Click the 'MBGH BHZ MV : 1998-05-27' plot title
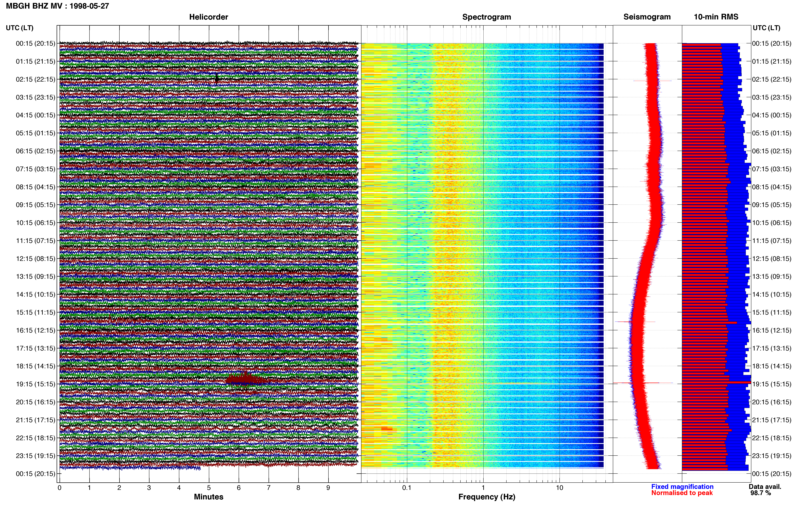This screenshot has height=508, width=812. click(x=57, y=6)
